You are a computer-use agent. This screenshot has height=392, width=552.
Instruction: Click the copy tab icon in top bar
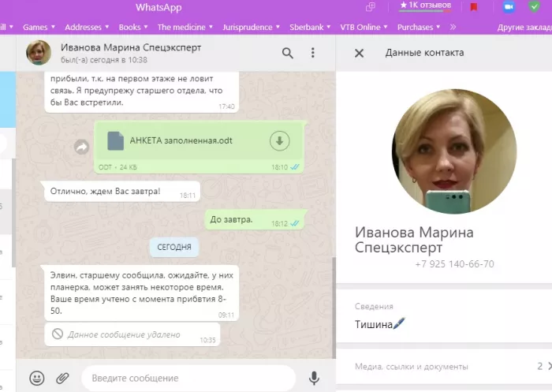pyautogui.click(x=371, y=6)
